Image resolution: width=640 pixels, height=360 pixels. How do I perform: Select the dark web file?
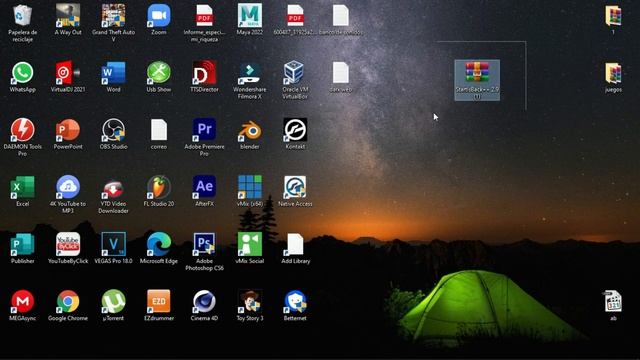coord(340,73)
